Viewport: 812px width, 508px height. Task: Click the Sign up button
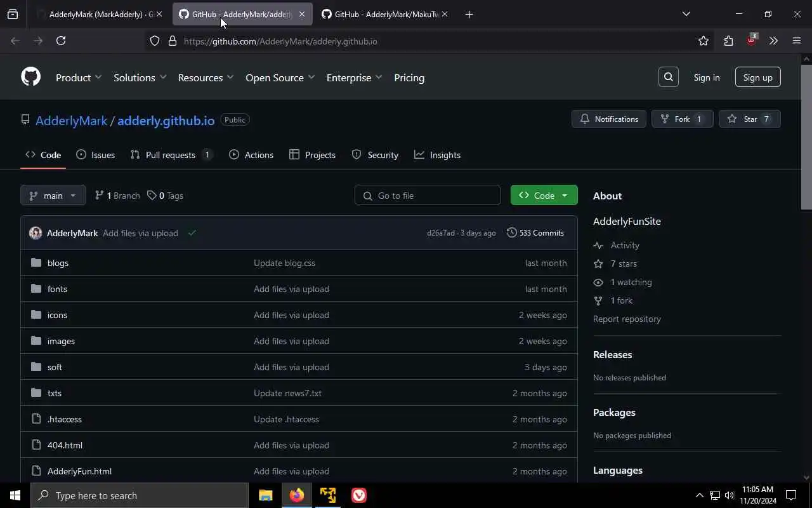(757, 77)
